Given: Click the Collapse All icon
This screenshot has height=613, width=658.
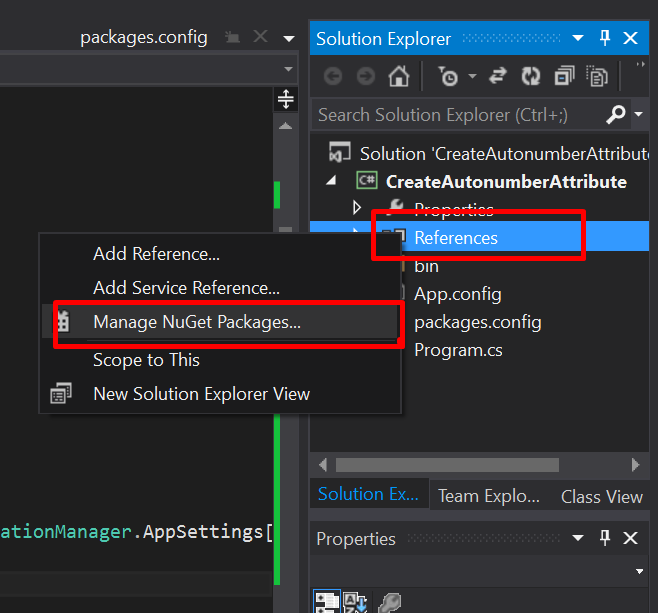Looking at the screenshot, I should point(565,76).
